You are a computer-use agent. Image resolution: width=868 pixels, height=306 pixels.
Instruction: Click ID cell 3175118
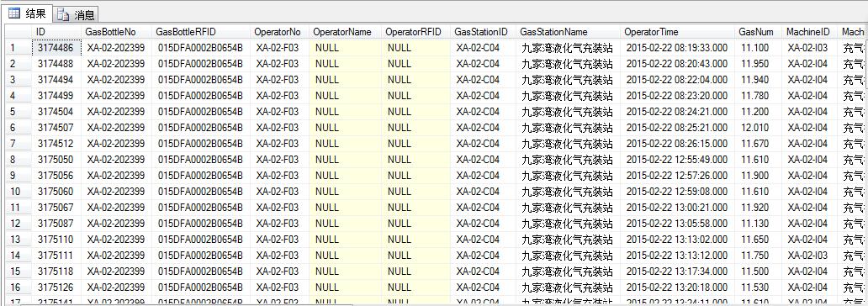57,272
